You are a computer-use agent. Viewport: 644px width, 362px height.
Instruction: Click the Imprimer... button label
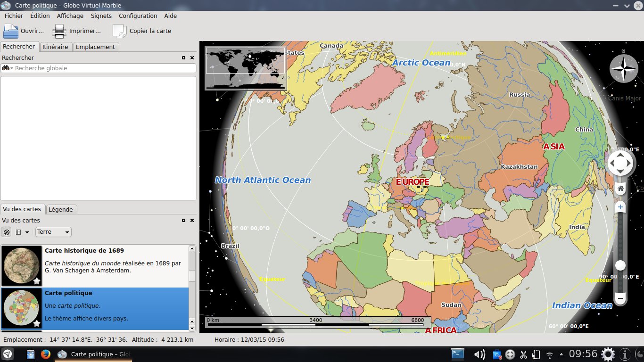tap(85, 31)
